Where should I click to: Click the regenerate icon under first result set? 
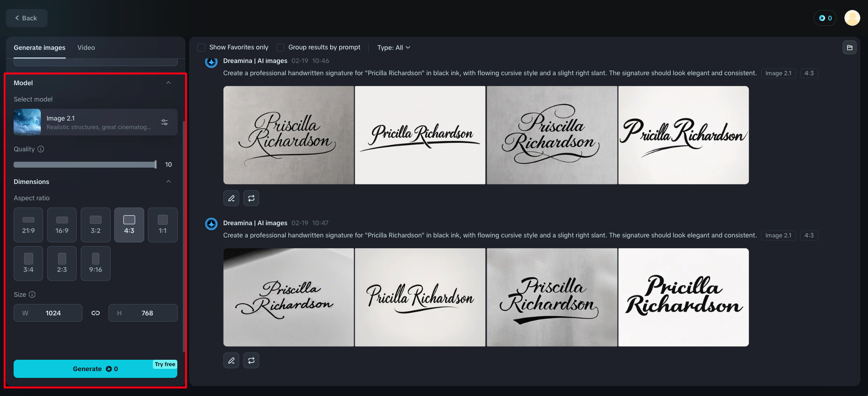251,198
